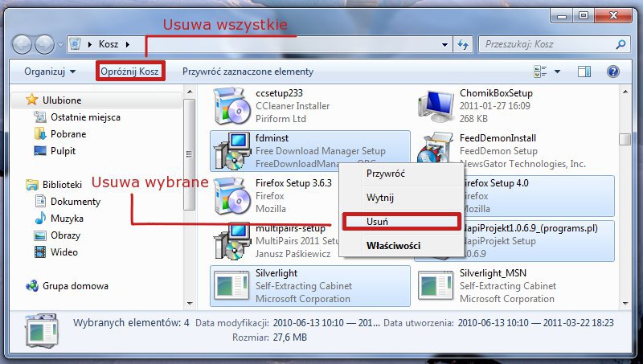Open Ostatnie miejsca in navigation pane
This screenshot has height=364, width=643.
pos(85,117)
